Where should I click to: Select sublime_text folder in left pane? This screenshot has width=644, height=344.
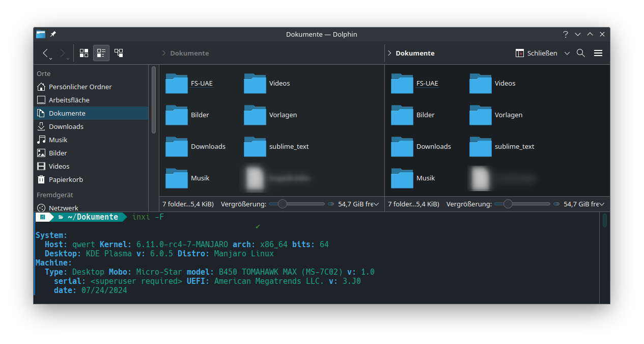click(x=276, y=147)
